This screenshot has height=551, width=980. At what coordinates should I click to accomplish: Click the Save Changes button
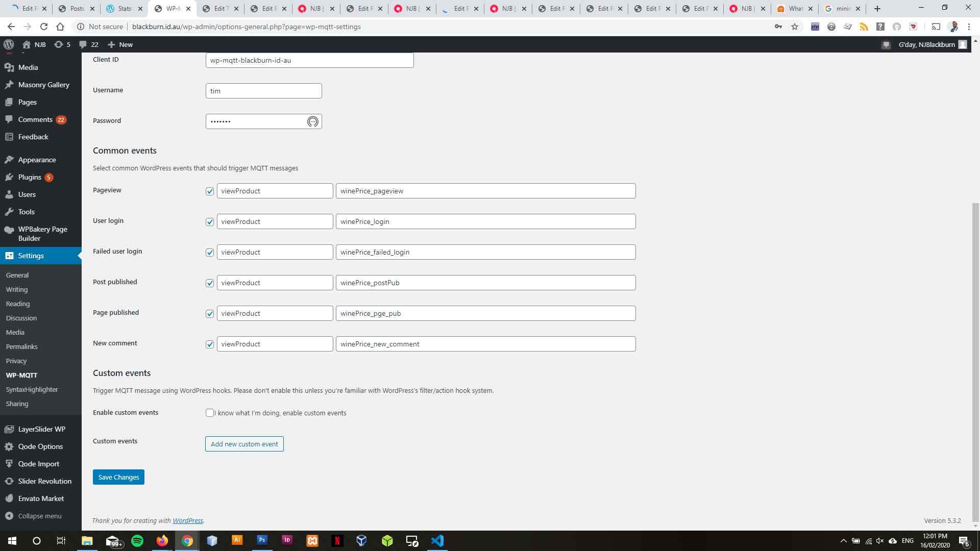pyautogui.click(x=118, y=477)
